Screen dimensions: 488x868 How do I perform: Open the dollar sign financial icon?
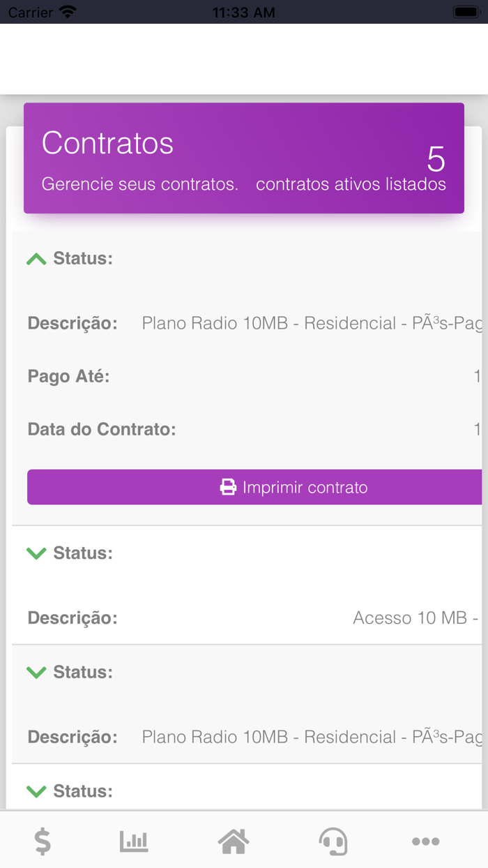43,841
